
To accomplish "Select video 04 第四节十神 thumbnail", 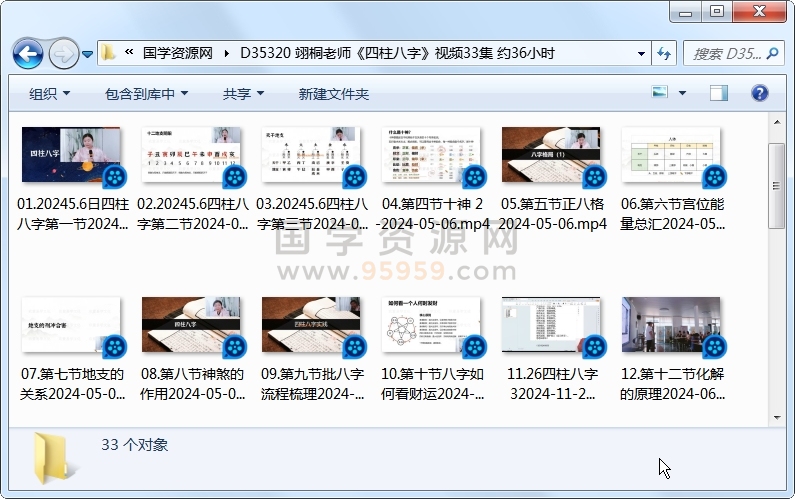I will click(x=431, y=155).
